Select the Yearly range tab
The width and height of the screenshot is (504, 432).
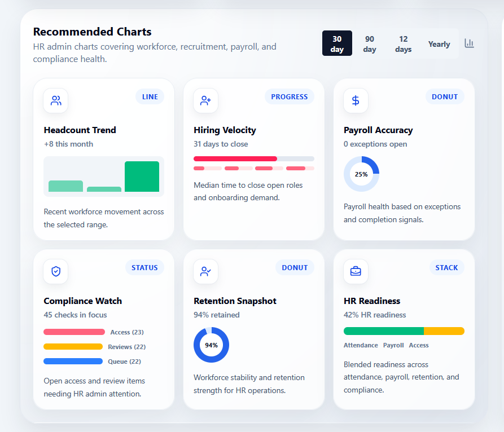439,44
